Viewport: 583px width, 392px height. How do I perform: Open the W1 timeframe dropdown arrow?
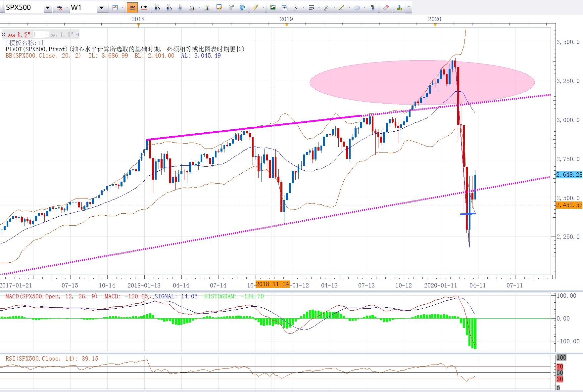pyautogui.click(x=101, y=8)
